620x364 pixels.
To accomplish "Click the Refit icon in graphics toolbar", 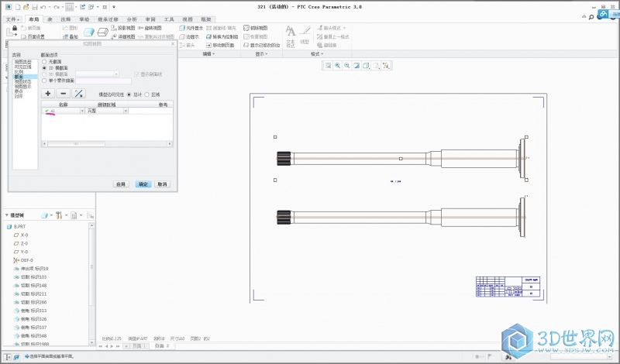I will point(328,66).
